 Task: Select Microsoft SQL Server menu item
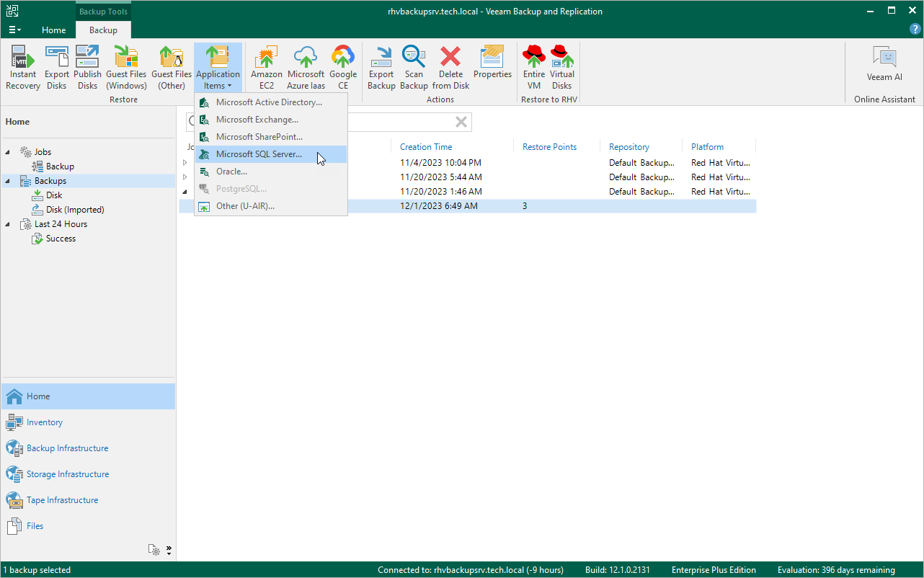pyautogui.click(x=271, y=154)
